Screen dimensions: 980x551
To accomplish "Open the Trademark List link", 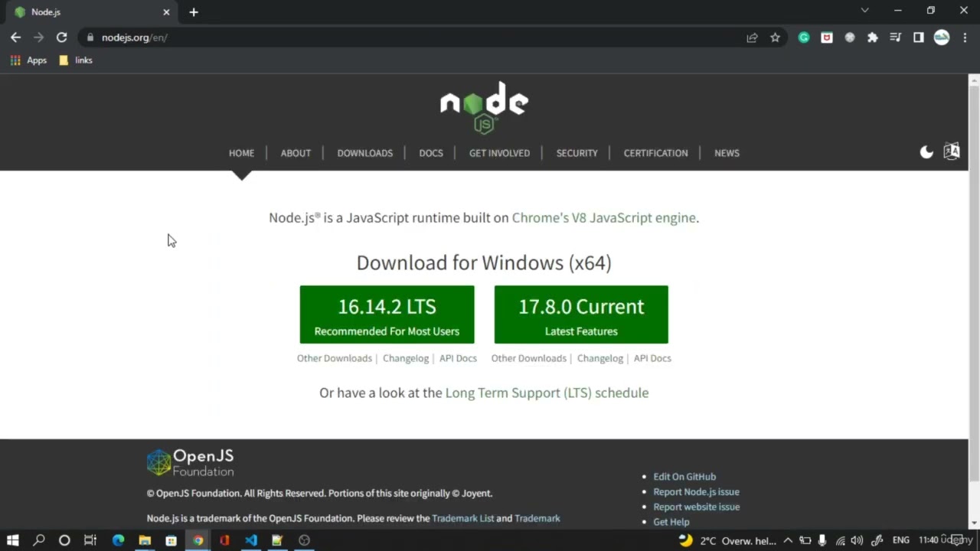I will [463, 518].
